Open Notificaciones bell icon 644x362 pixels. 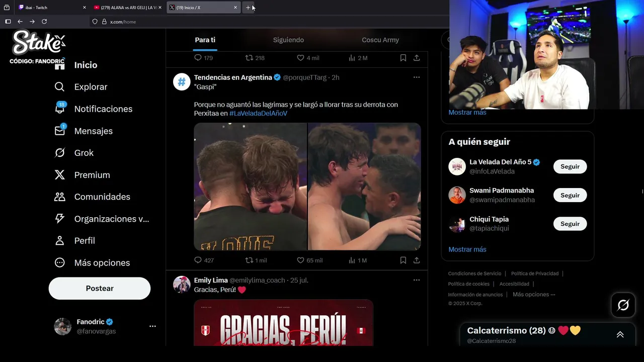59,109
